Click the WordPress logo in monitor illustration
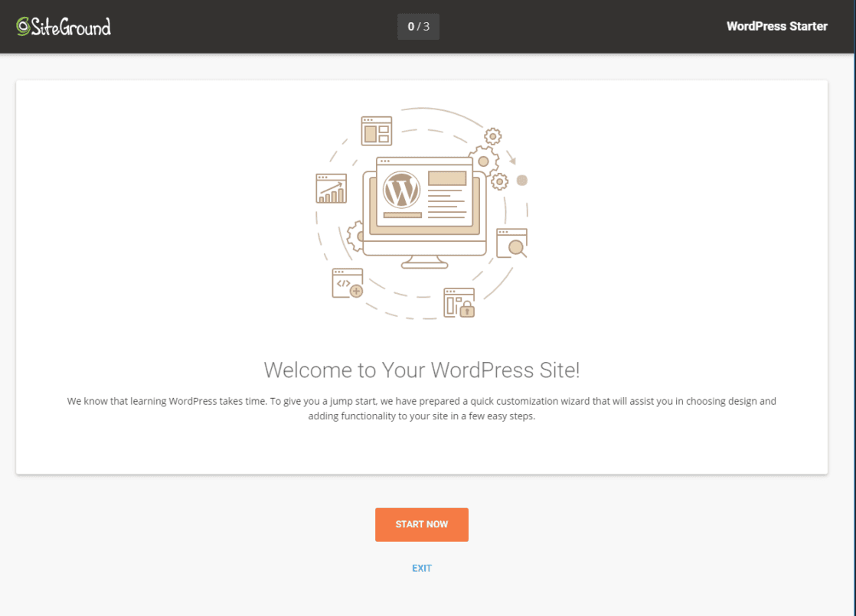The height and width of the screenshot is (616, 856). (401, 190)
